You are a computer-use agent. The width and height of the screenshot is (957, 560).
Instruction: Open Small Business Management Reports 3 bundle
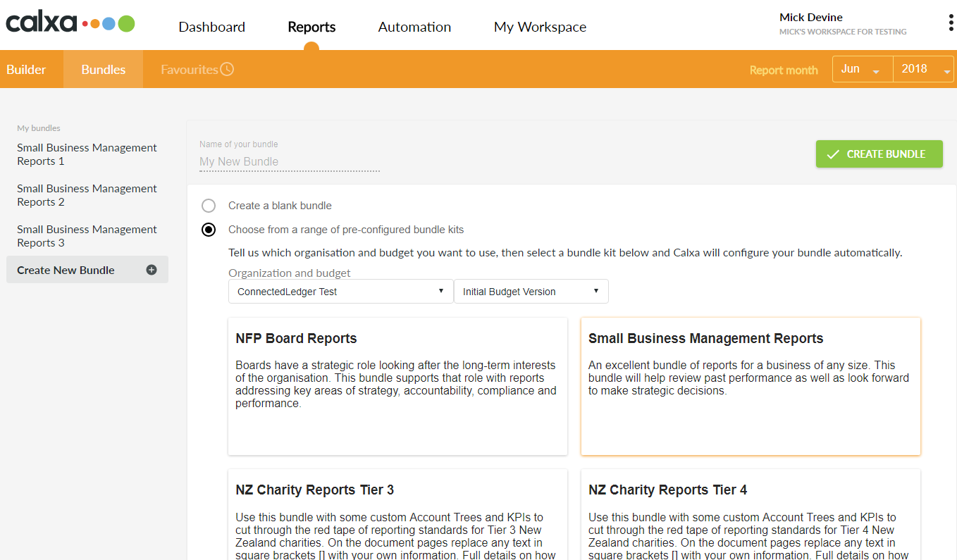coord(87,236)
